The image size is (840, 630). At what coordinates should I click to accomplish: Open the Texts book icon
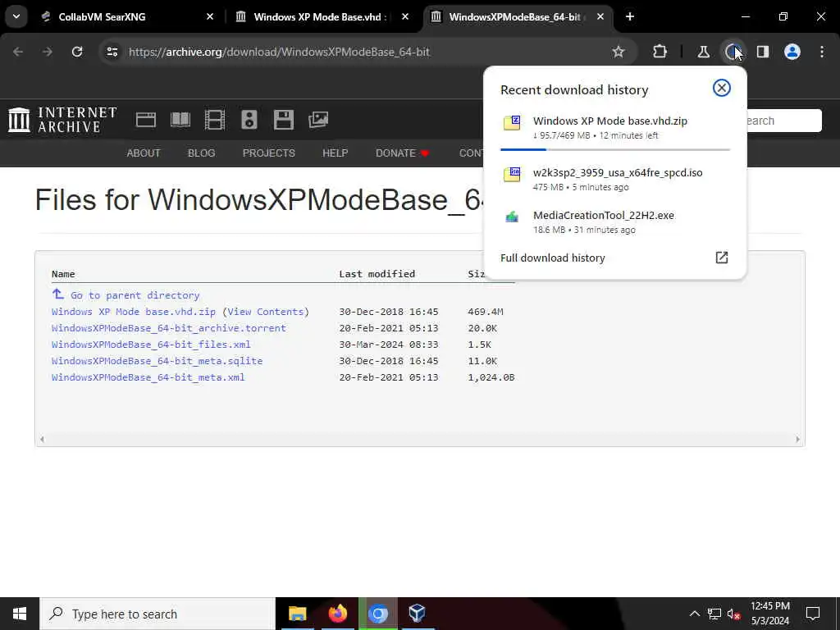tap(180, 120)
